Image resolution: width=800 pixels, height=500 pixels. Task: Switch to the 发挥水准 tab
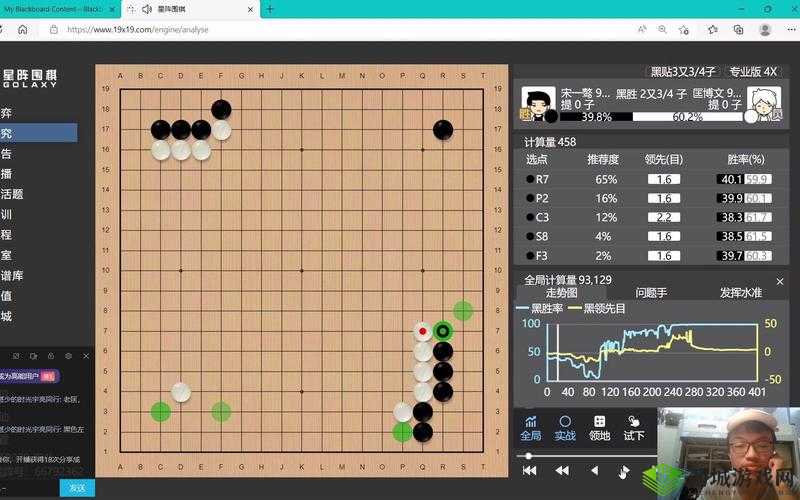[x=740, y=293]
